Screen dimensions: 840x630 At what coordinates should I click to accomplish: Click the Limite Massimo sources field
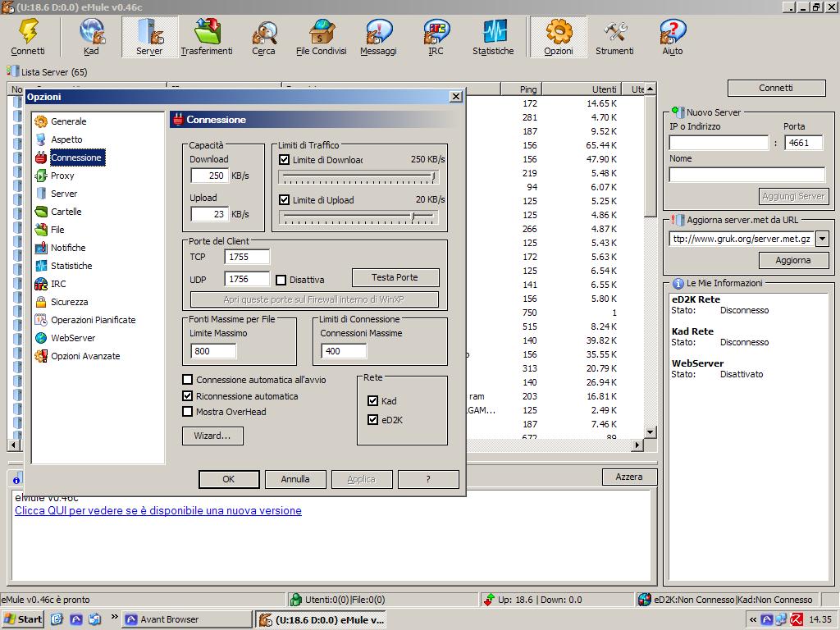tap(213, 351)
